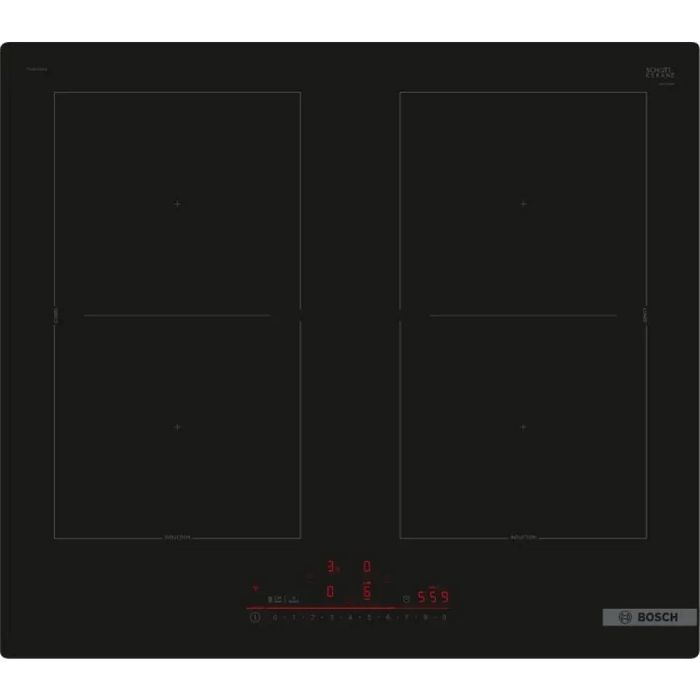Select the upper-right zone display showing 0
The height and width of the screenshot is (700, 700).
pos(367,567)
